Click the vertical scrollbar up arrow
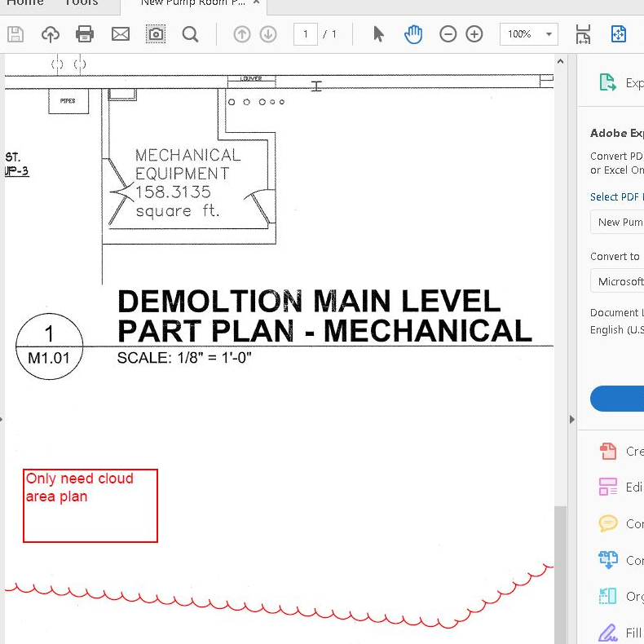This screenshot has height=644, width=644. pyautogui.click(x=560, y=62)
